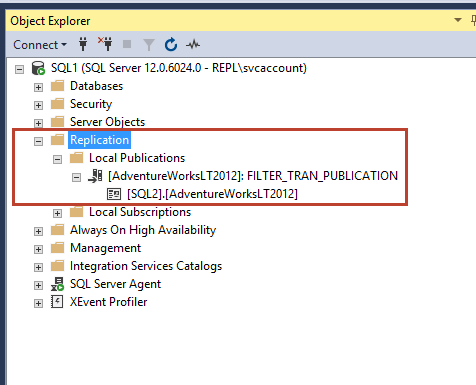Viewport: 476px width, 385px height.
Task: Click the Refresh circular arrow icon
Action: (x=171, y=44)
